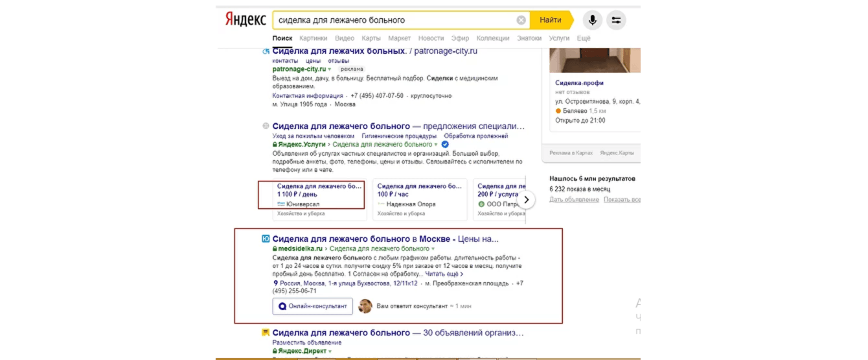The height and width of the screenshot is (360, 868).
Task: Open the отзывы sitelink
Action: 339,60
